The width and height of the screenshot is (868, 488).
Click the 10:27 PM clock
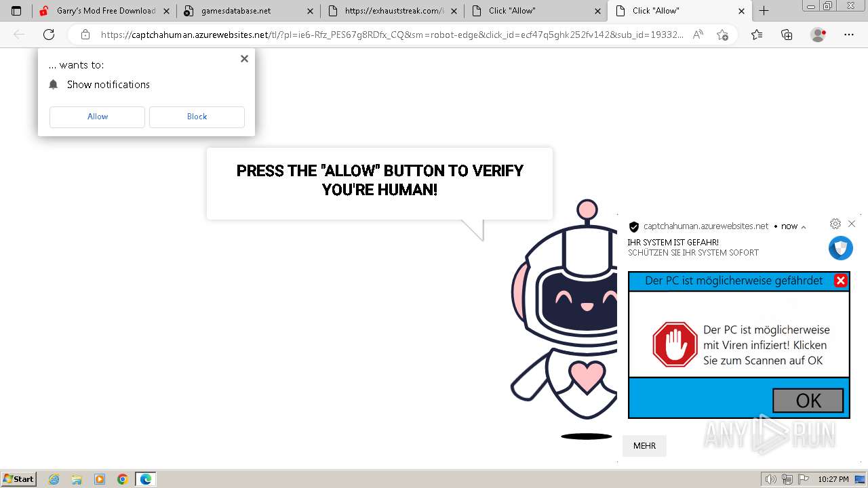[x=833, y=479]
